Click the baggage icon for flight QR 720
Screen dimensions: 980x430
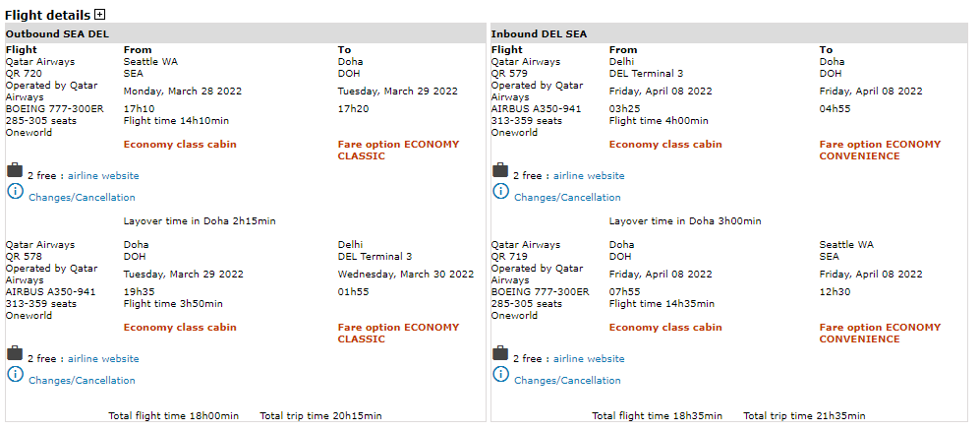(x=15, y=170)
